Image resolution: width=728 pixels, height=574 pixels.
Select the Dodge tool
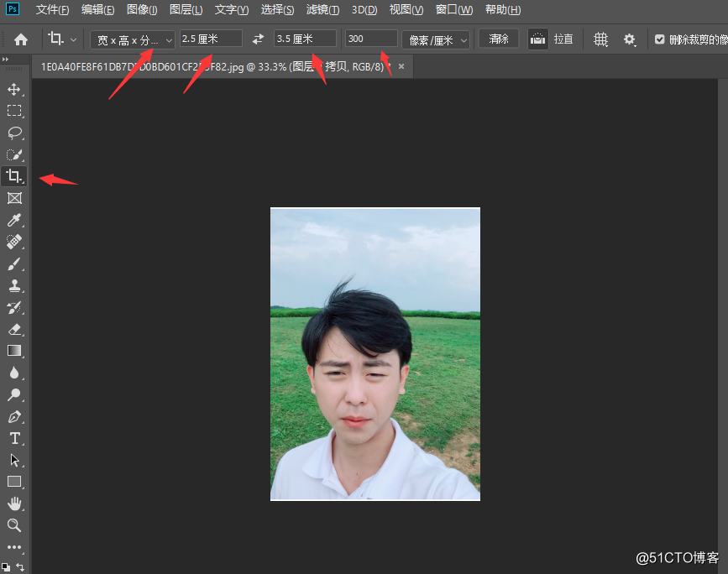pos(14,395)
